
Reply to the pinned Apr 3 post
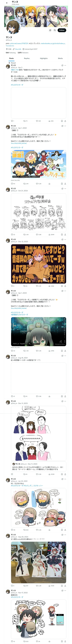click(12, 121)
